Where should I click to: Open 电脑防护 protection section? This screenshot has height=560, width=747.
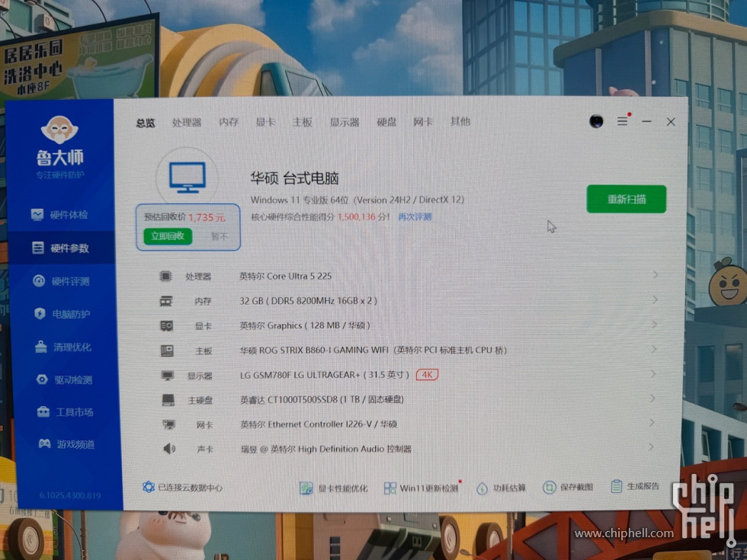[x=63, y=314]
